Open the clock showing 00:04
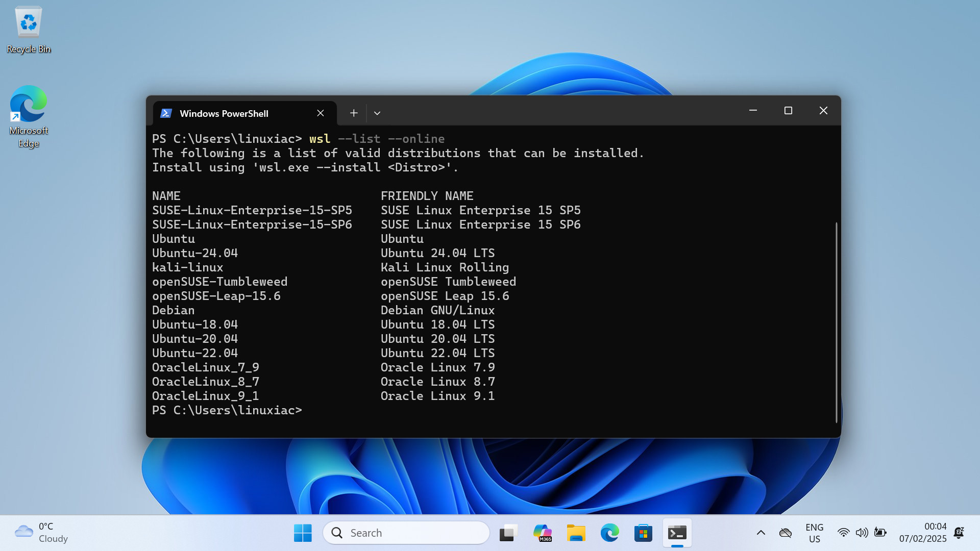 pos(923,533)
